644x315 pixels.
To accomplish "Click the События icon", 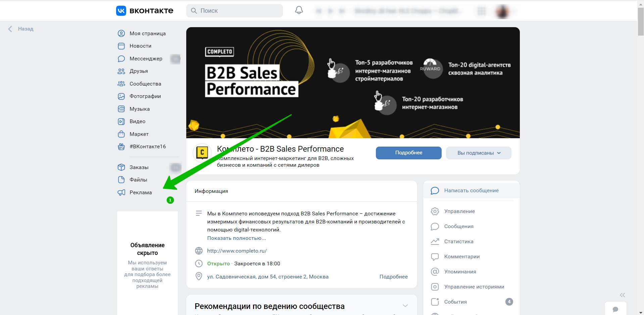I will tap(435, 302).
